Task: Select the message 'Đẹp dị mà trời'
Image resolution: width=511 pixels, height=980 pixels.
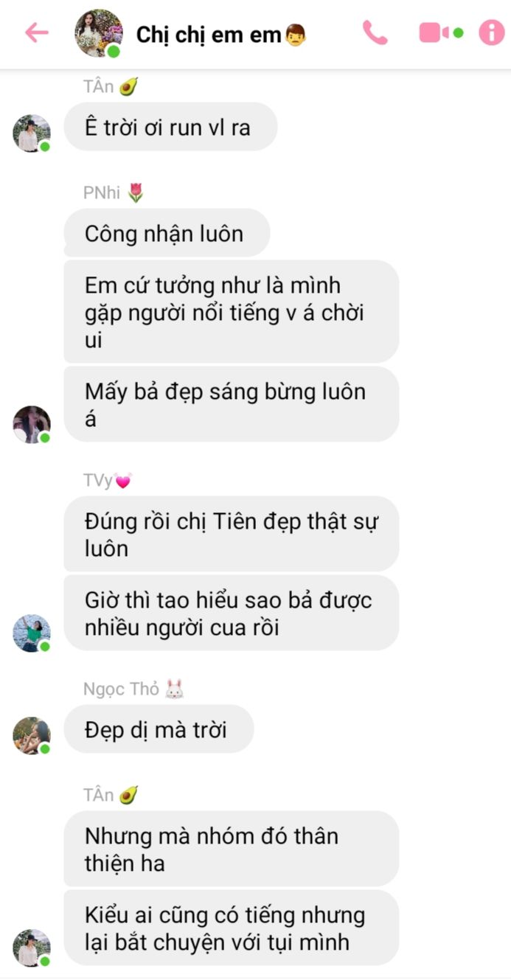Action: 159,729
